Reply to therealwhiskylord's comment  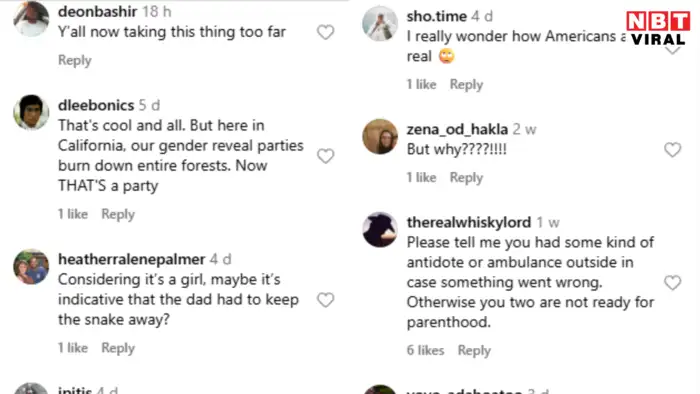point(474,350)
